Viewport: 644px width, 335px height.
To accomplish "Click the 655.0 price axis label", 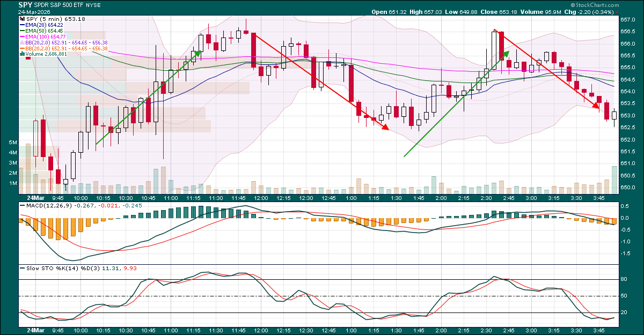I will point(627,68).
